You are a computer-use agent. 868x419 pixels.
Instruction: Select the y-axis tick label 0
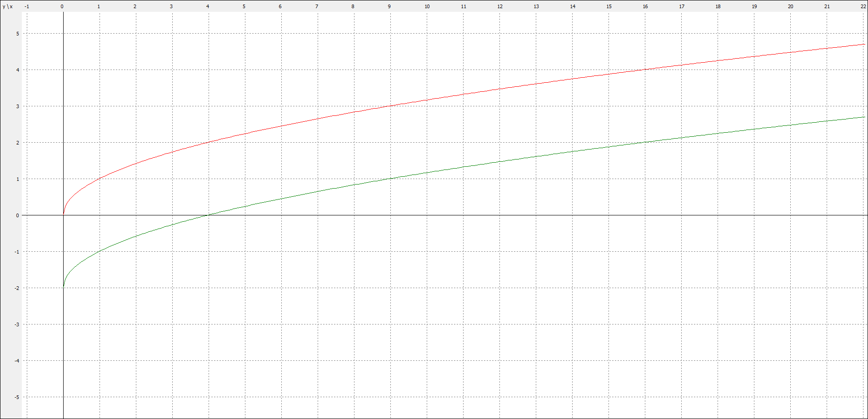tap(18, 215)
